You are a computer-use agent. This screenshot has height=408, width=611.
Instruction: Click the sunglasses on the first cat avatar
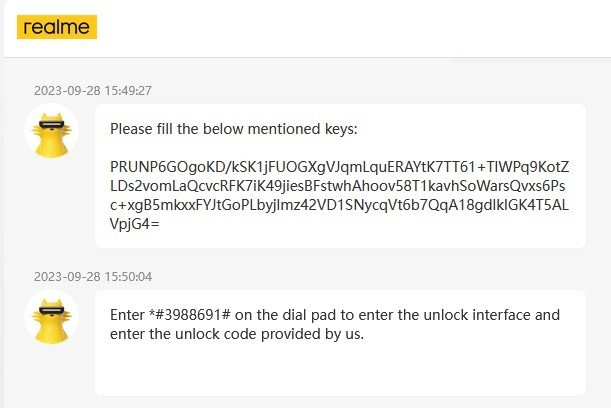[x=51, y=126]
